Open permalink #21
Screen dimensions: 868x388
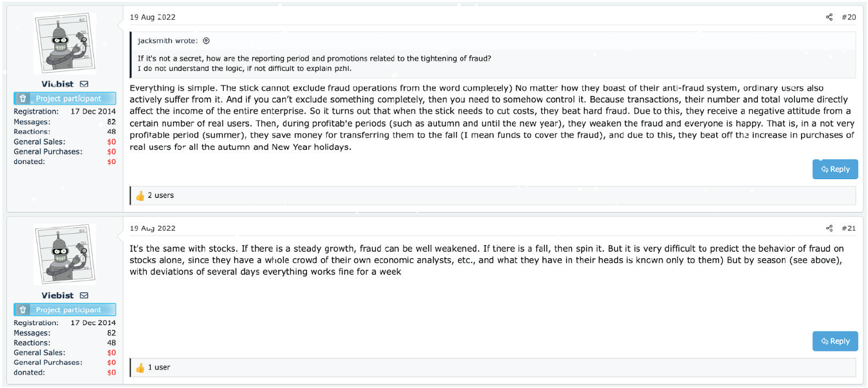[848, 229]
